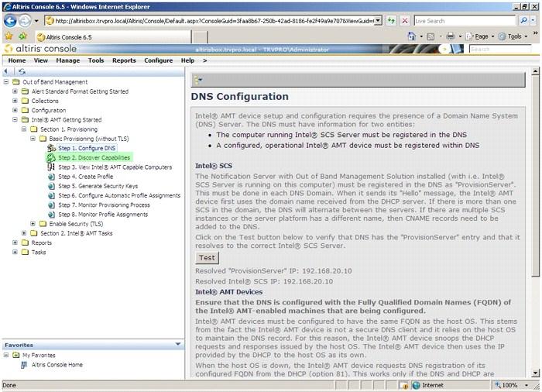Click the RSS Feeds icon in toolbar
Image resolution: width=542 pixels, height=392 pixels.
coord(431,36)
